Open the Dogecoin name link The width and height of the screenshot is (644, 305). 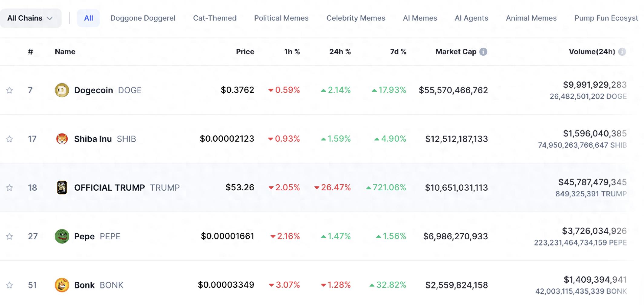[94, 90]
